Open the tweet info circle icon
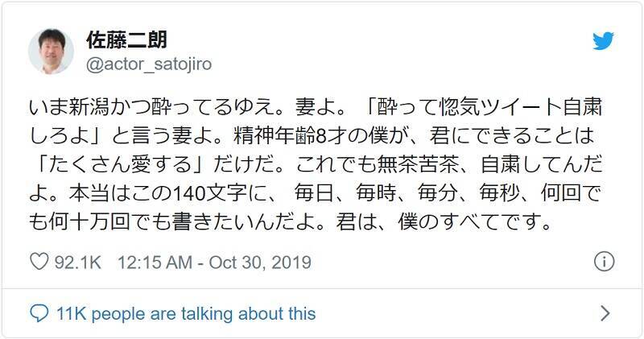This screenshot has width=644, height=339. pyautogui.click(x=604, y=262)
